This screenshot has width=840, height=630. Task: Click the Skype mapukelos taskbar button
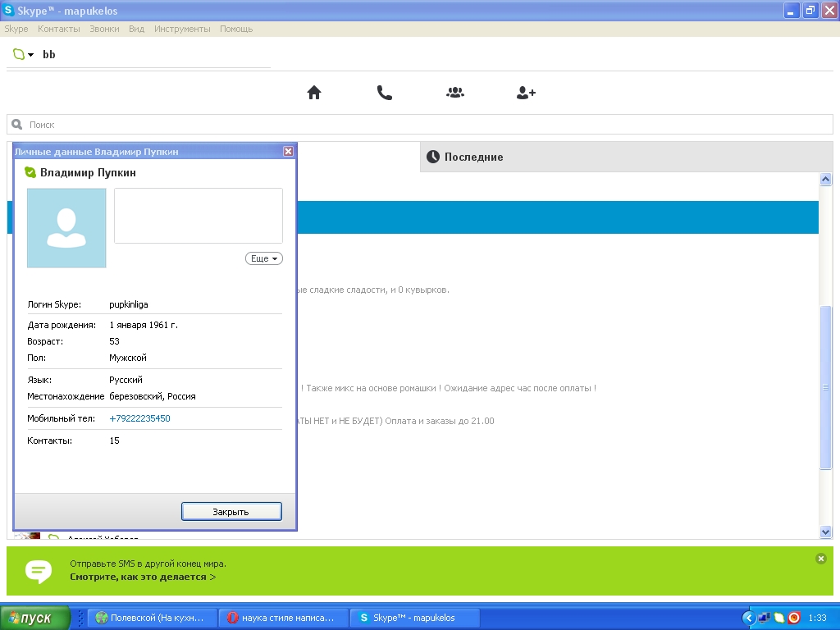coord(414,618)
